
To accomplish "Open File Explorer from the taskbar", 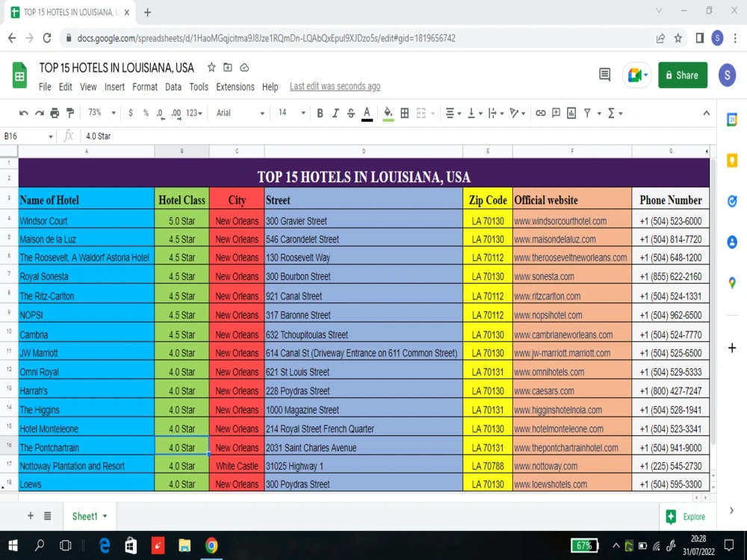I will [185, 545].
